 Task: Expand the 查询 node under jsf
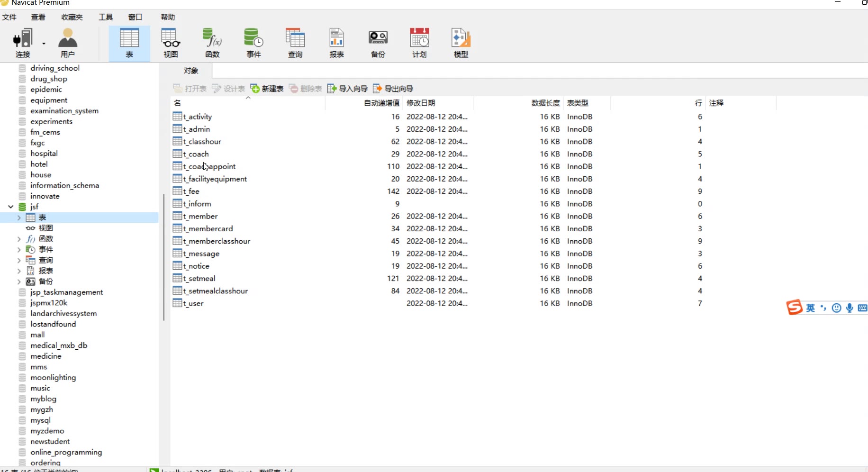click(x=19, y=260)
